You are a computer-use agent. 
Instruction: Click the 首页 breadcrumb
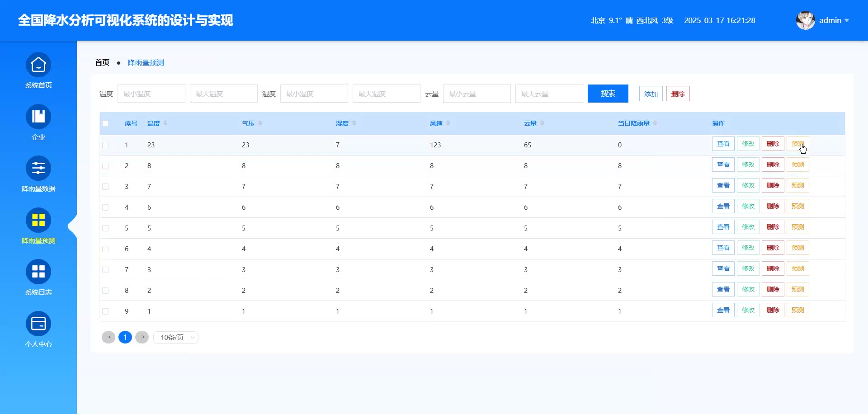102,63
